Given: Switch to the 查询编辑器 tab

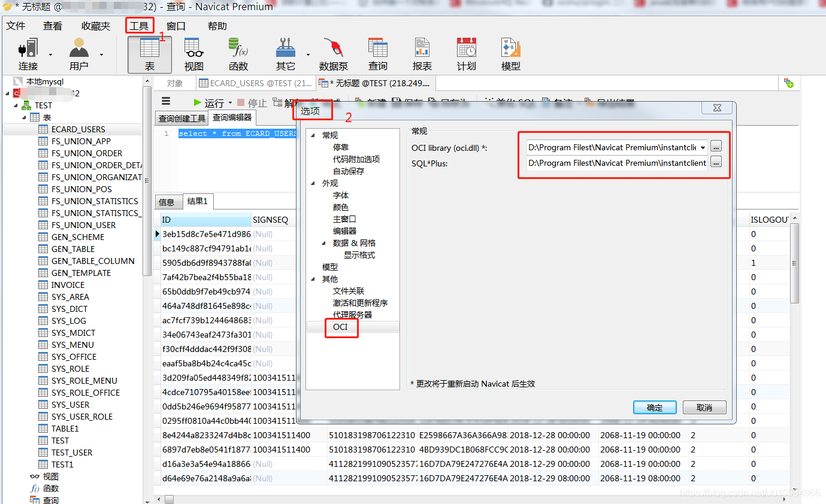Looking at the screenshot, I should (232, 117).
